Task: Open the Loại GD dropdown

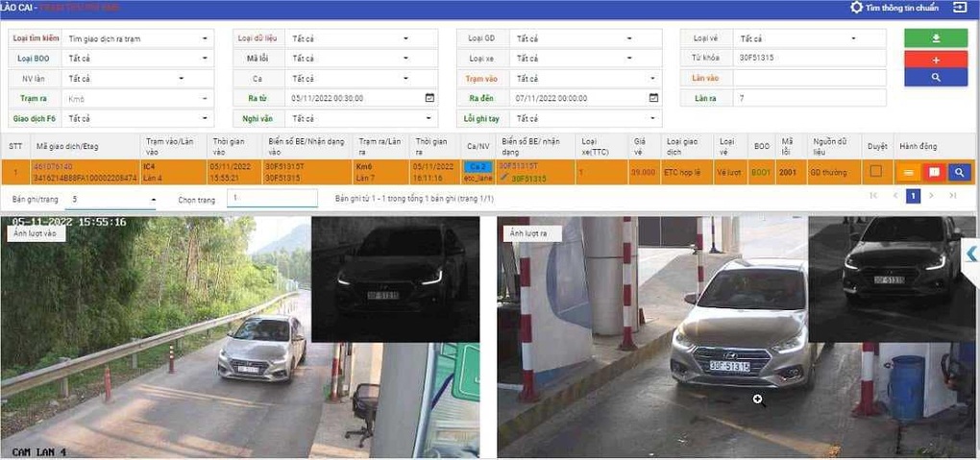Action: (x=586, y=38)
